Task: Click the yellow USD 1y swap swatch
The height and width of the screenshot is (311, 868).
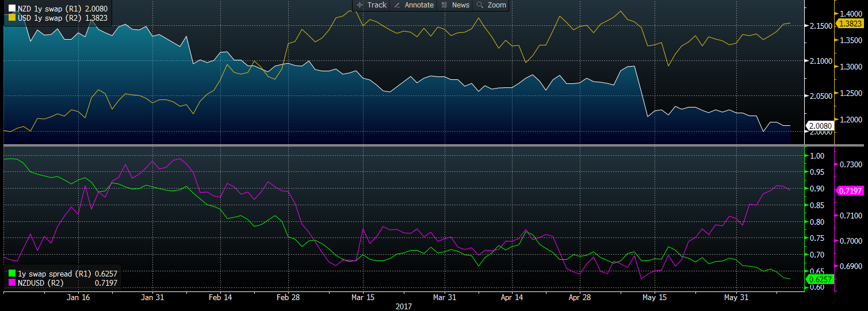Action: [13, 18]
